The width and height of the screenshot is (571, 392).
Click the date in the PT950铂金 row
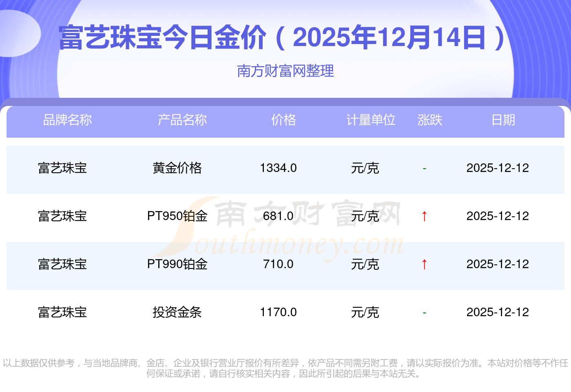[498, 216]
